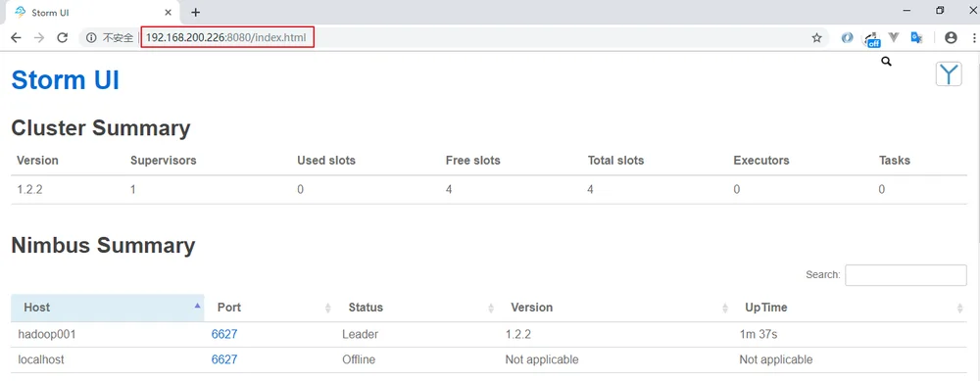Screen dimensions: 980x381
Task: Click the Storm UI title link
Action: click(65, 80)
